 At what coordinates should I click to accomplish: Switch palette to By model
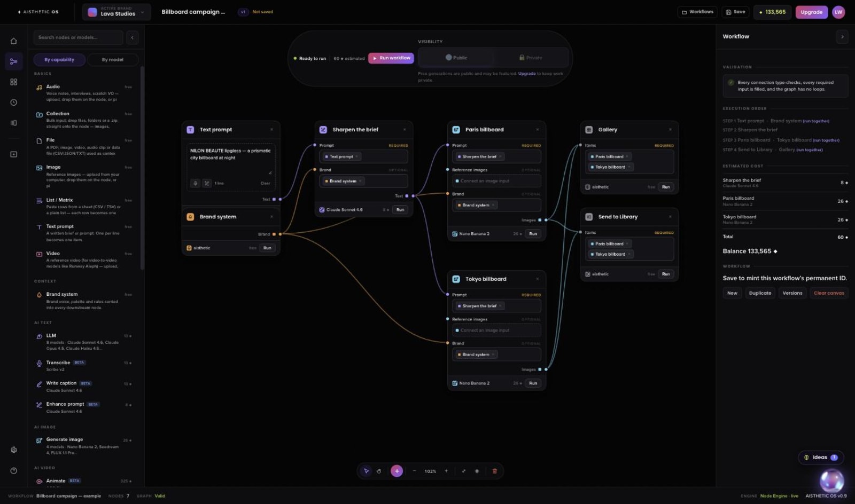113,60
